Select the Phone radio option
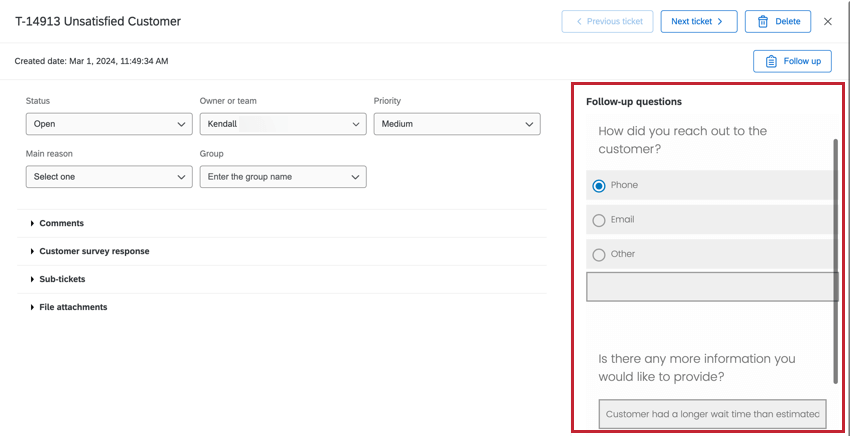This screenshot has height=436, width=850. tap(599, 185)
